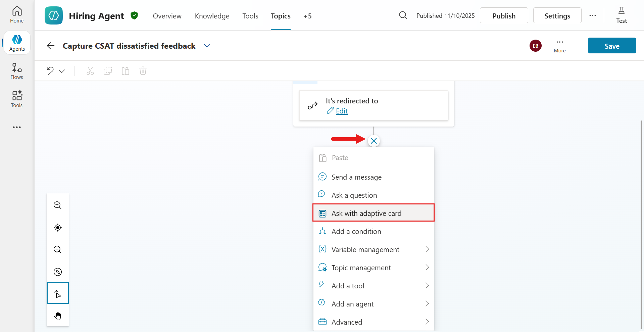This screenshot has width=644, height=332.
Task: Zoom in on the canvas with the magnifier icon
Action: [57, 205]
